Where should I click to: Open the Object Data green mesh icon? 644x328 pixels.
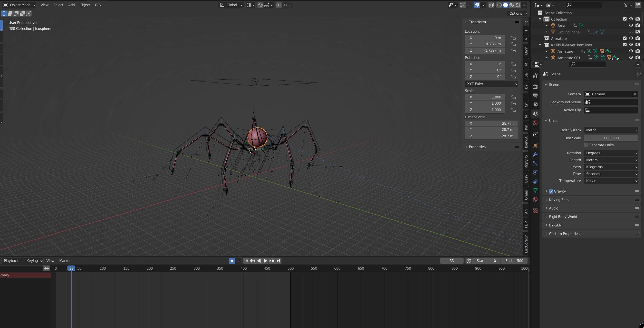(x=535, y=190)
